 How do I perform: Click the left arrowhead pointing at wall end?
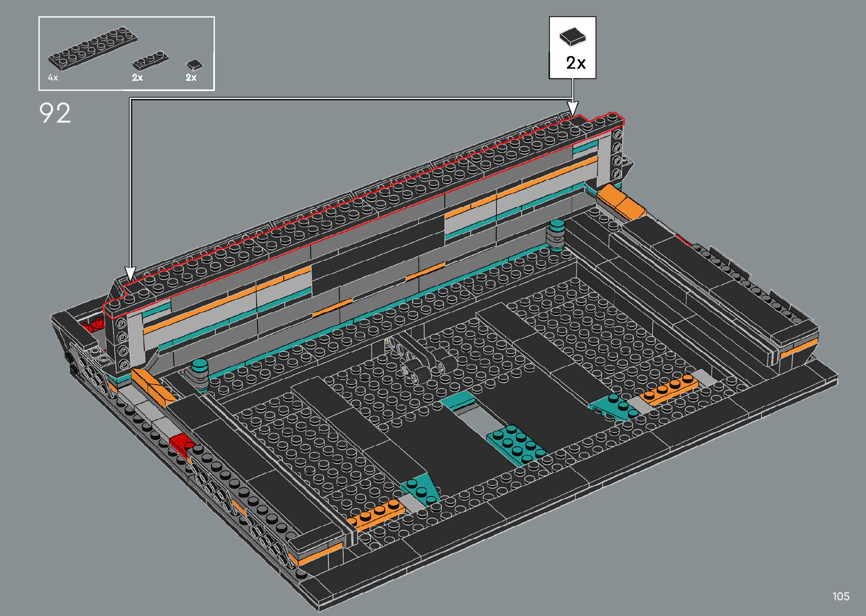click(x=130, y=274)
